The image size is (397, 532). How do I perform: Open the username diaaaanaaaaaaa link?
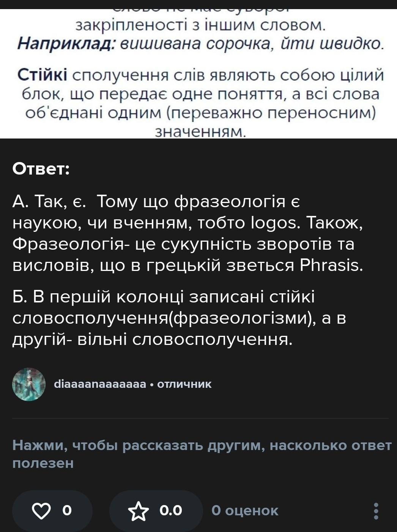coord(100,384)
